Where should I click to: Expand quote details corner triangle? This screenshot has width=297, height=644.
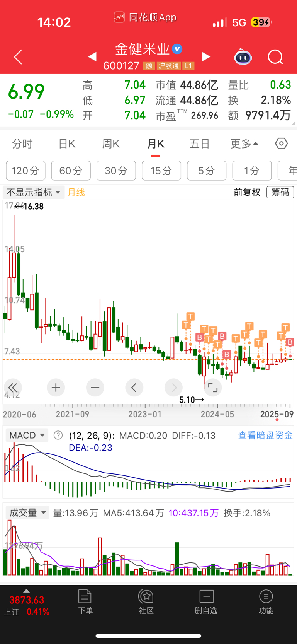[x=294, y=123]
